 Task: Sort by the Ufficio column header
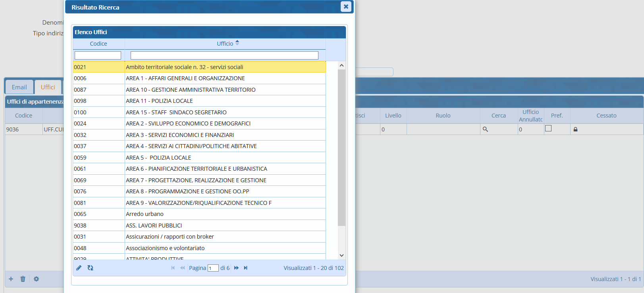[225, 44]
